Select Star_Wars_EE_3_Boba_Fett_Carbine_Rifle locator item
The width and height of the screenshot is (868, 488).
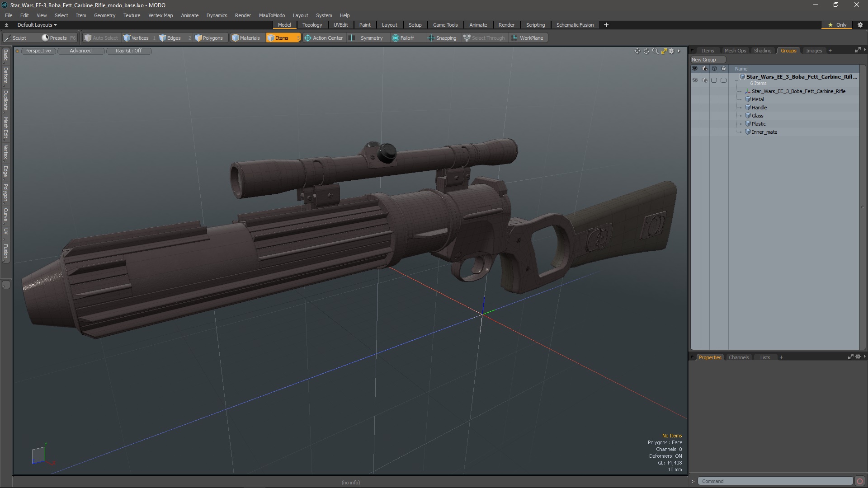798,91
